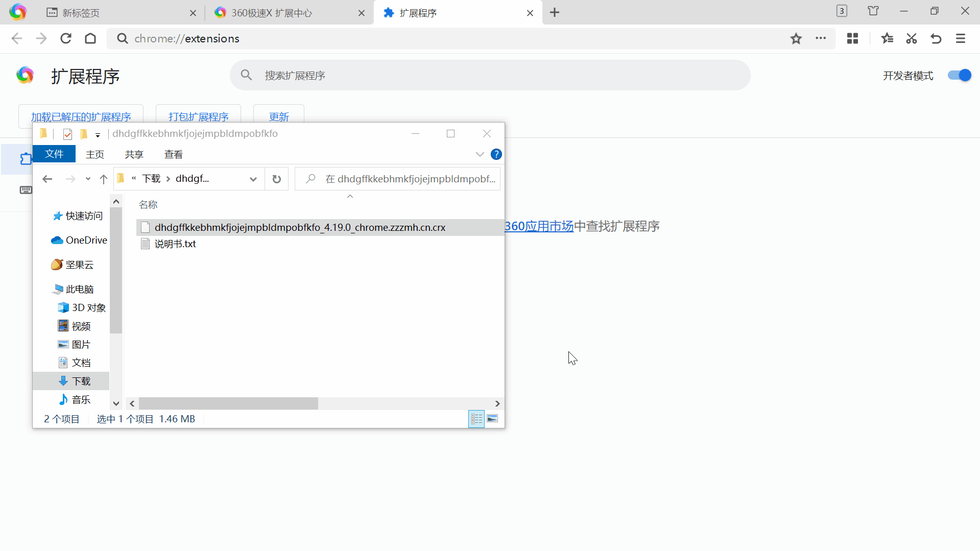Click the 搜索扩展程序 search field
Screen dimensions: 980x551
[x=490, y=75]
